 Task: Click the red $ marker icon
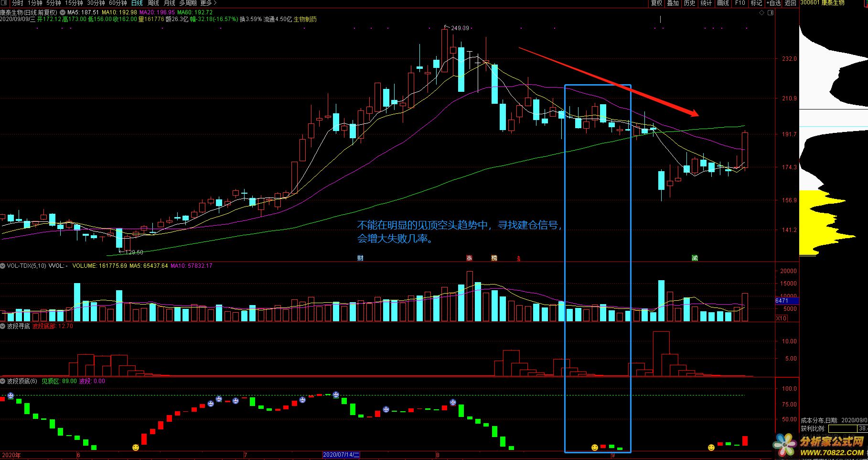click(519, 259)
